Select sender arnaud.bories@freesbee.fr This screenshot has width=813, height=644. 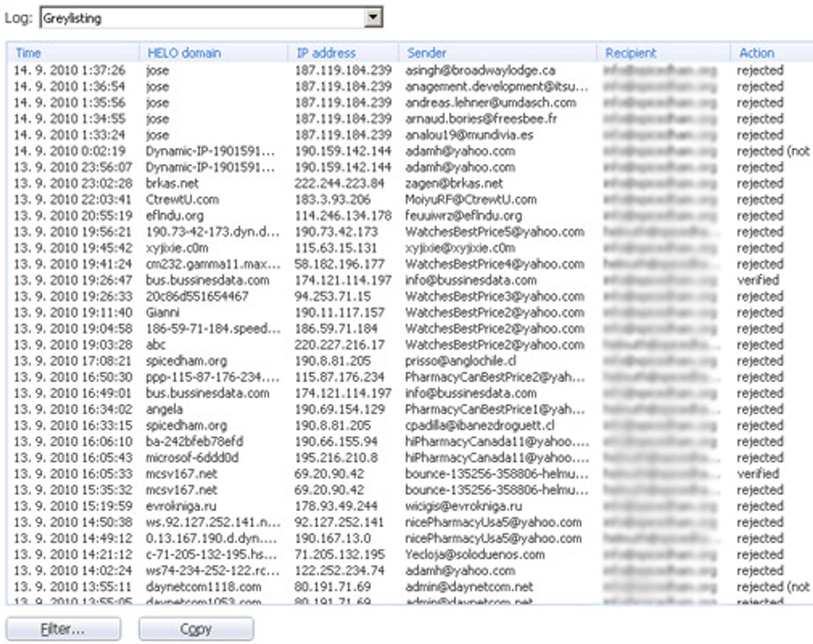(x=481, y=119)
